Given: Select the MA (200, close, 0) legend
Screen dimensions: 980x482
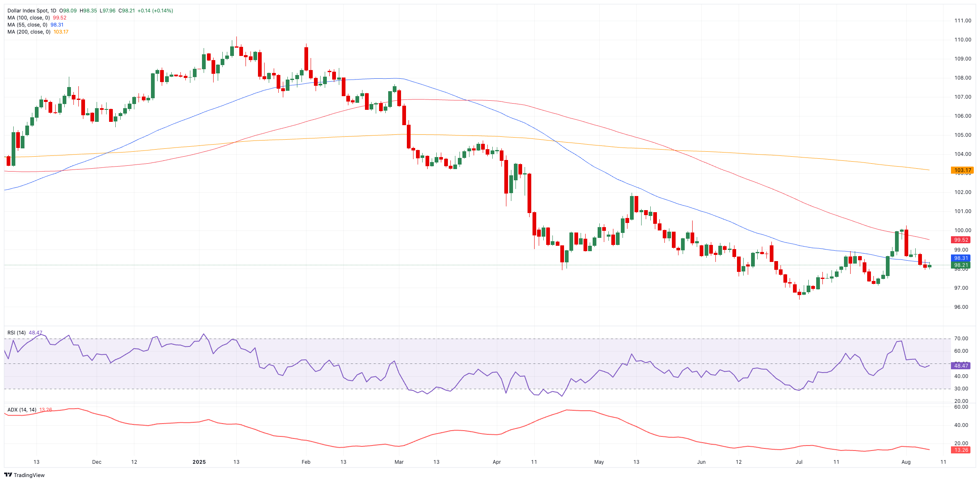Looking at the screenshot, I should 28,32.
